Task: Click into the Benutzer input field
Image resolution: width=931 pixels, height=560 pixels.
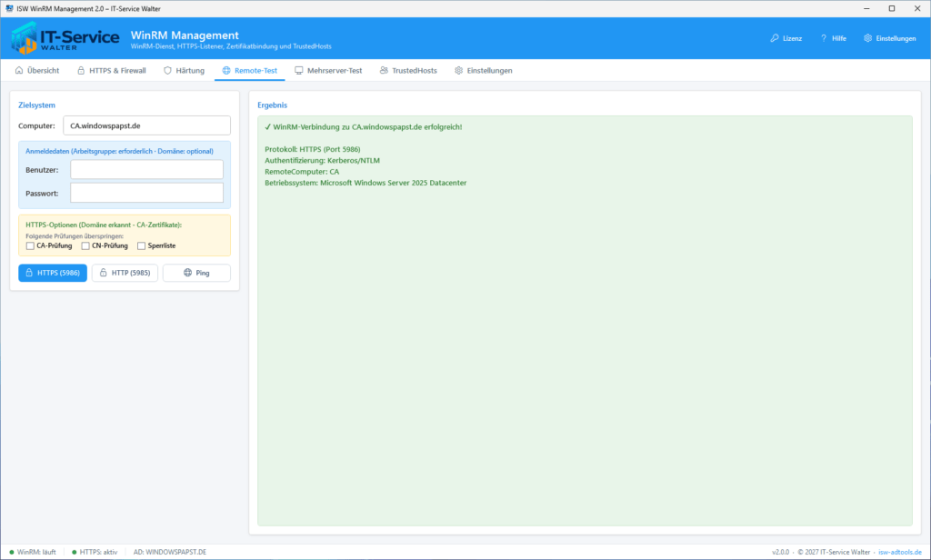Action: tap(146, 169)
